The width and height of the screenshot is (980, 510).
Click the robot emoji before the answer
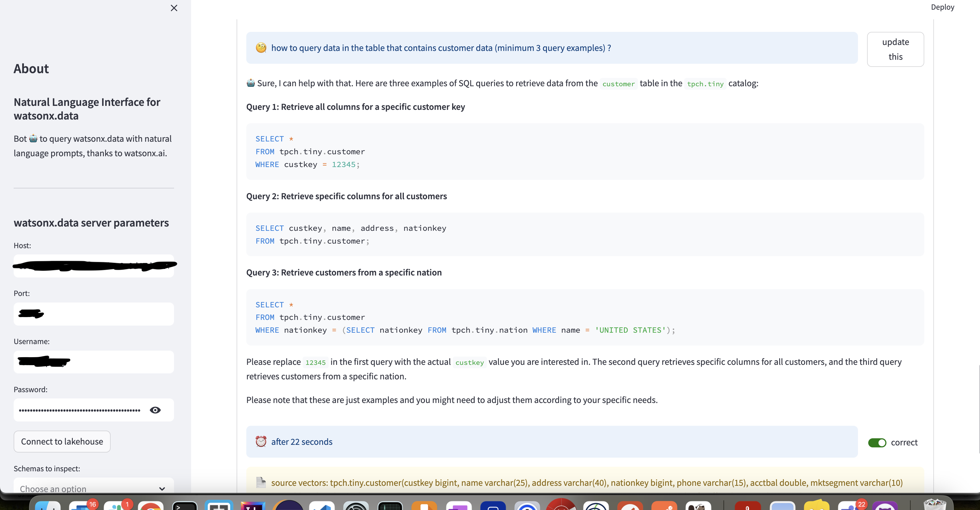[x=251, y=83]
